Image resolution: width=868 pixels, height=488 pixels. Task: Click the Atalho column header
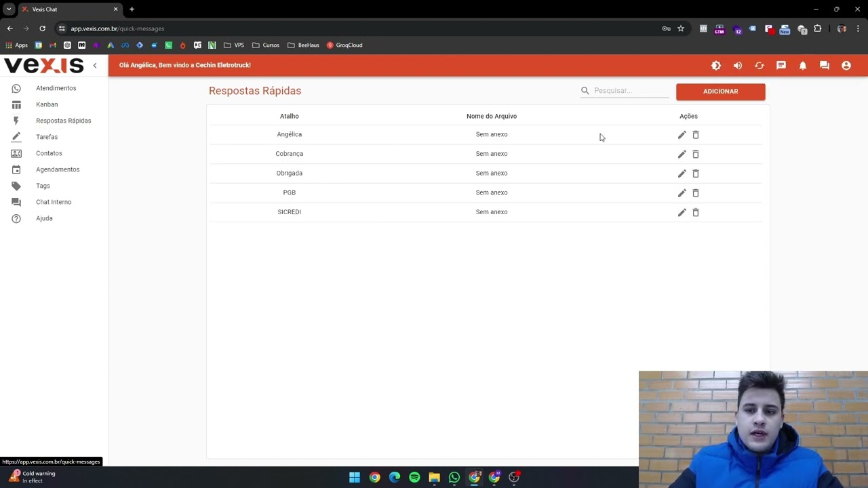[289, 116]
